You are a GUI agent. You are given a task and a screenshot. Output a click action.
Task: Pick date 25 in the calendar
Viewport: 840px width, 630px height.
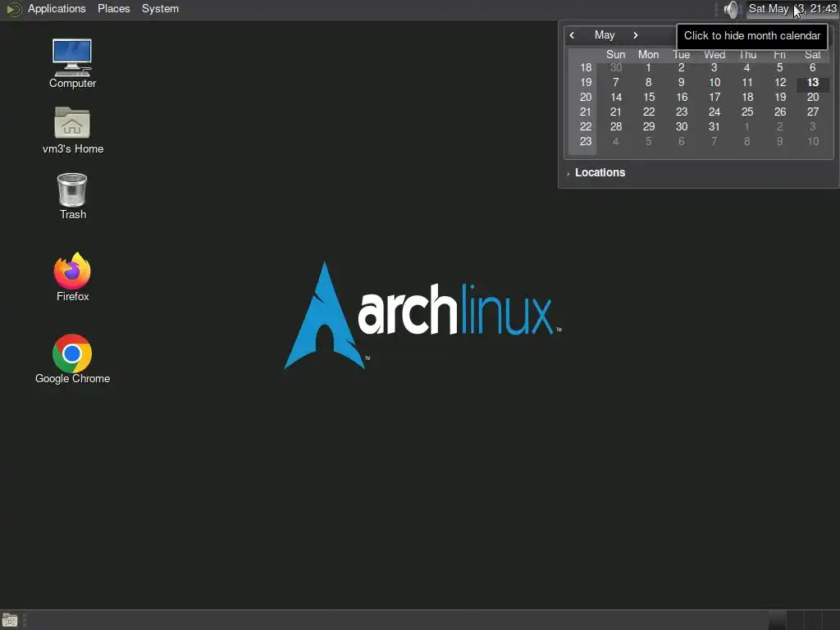[746, 112]
